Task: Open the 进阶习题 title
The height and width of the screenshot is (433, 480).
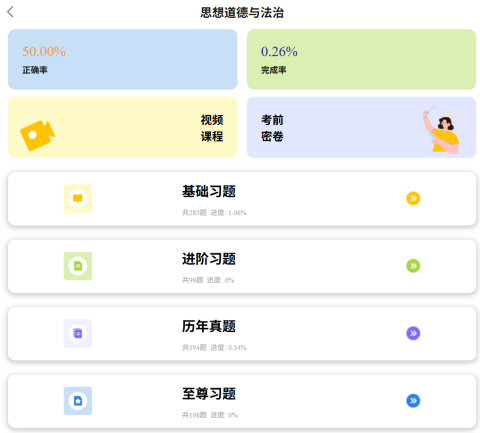Action: click(209, 259)
